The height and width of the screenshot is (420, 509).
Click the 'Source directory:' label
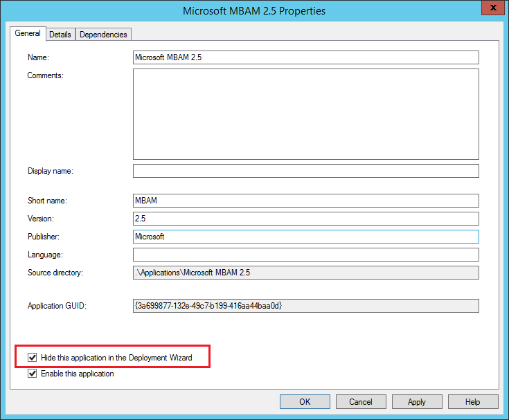click(55, 273)
